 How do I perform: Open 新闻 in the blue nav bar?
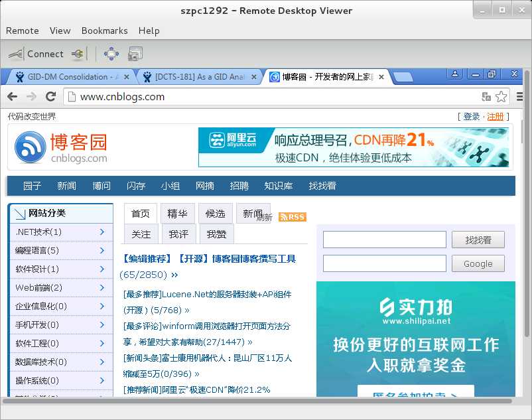pyautogui.click(x=66, y=186)
